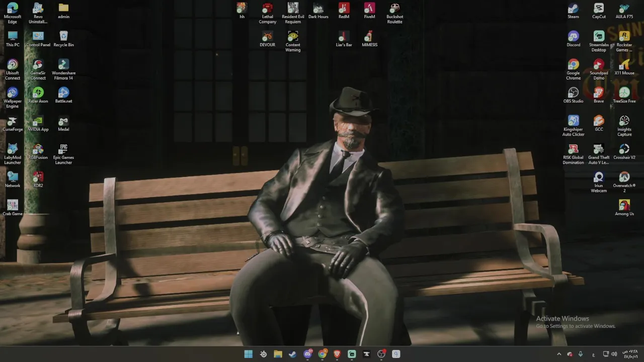Open the GCC desktop shortcut
The width and height of the screenshot is (644, 362).
click(x=599, y=123)
